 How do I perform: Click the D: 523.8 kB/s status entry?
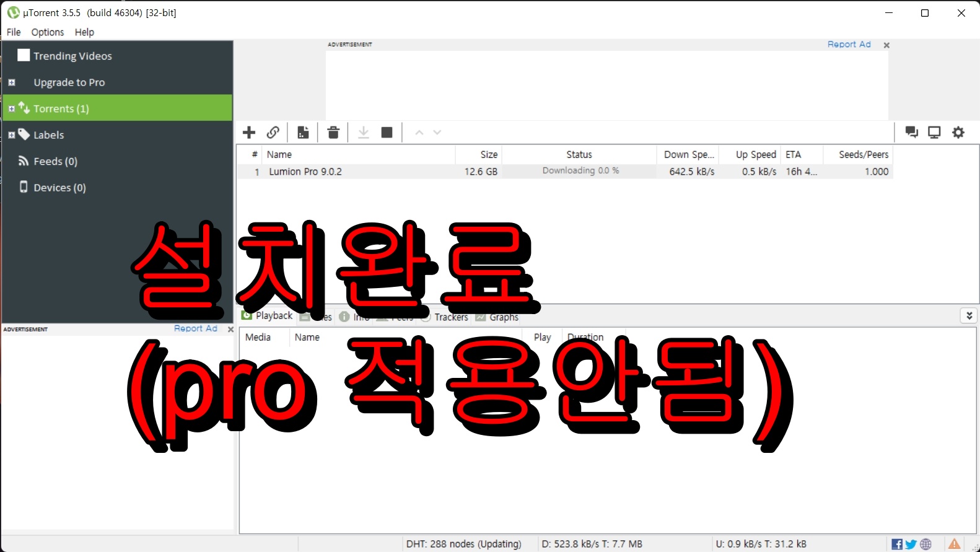(592, 544)
